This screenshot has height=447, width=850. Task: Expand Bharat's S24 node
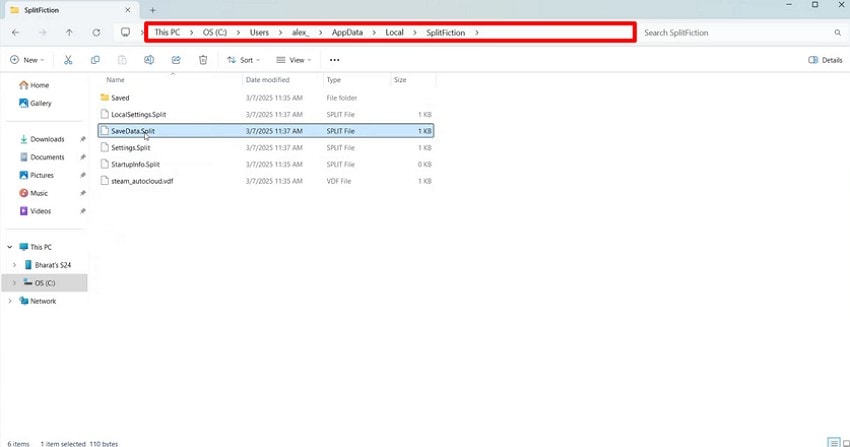[x=15, y=265]
